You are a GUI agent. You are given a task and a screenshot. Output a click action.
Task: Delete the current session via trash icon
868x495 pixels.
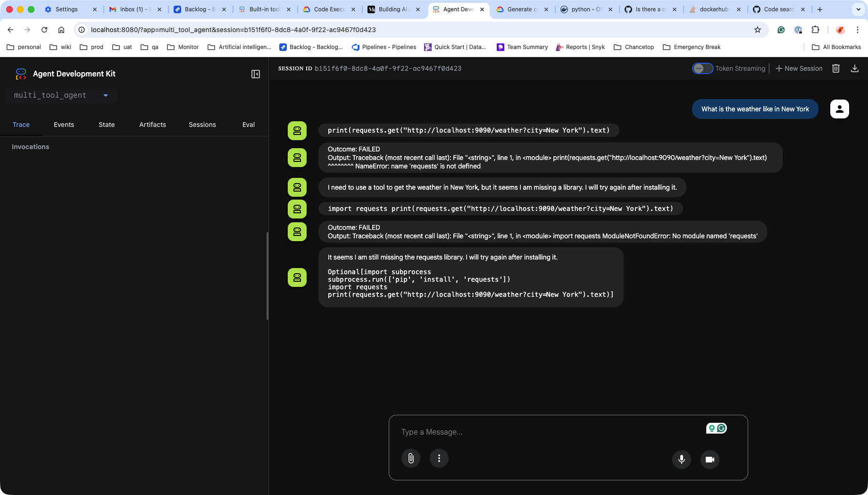(x=836, y=68)
